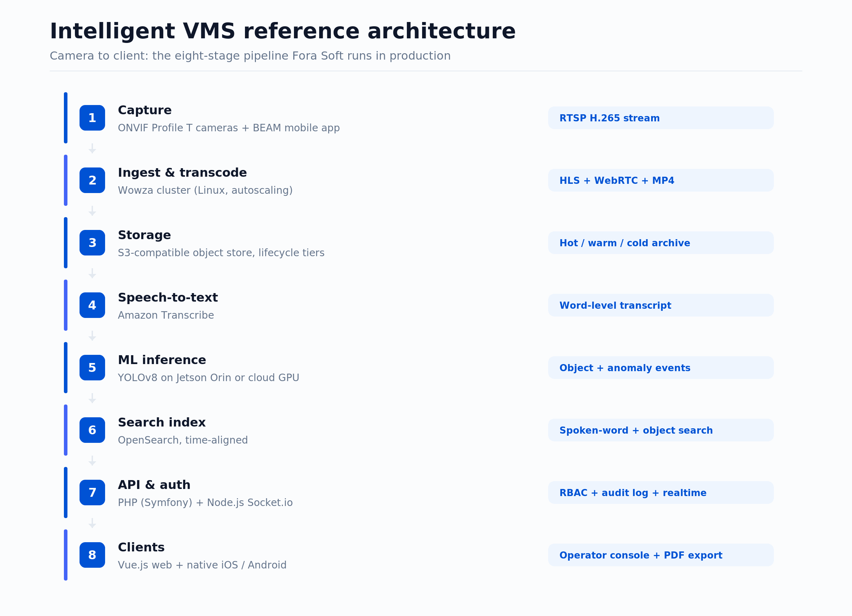Click the 'API & auth' stage heading
This screenshot has width=852, height=616.
click(x=154, y=485)
